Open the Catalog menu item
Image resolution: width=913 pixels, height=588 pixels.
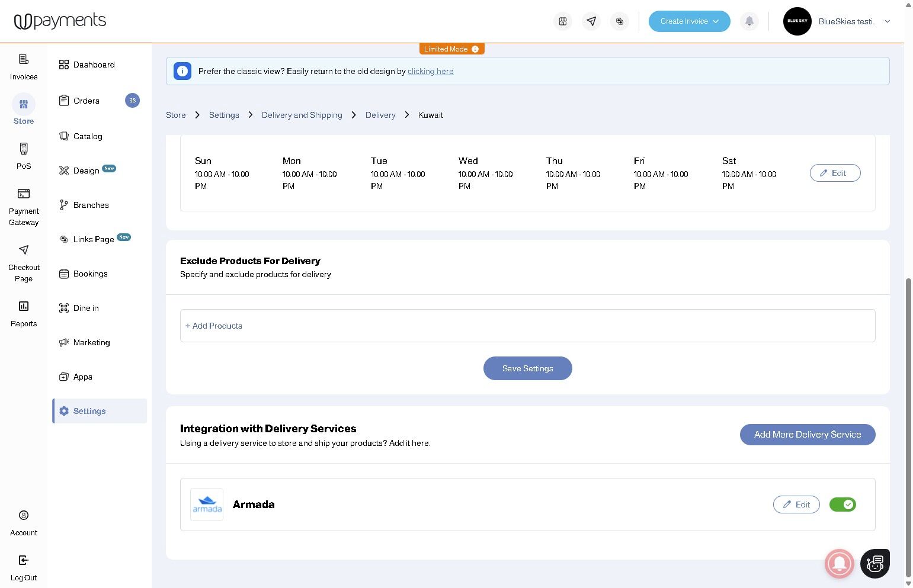pyautogui.click(x=88, y=136)
